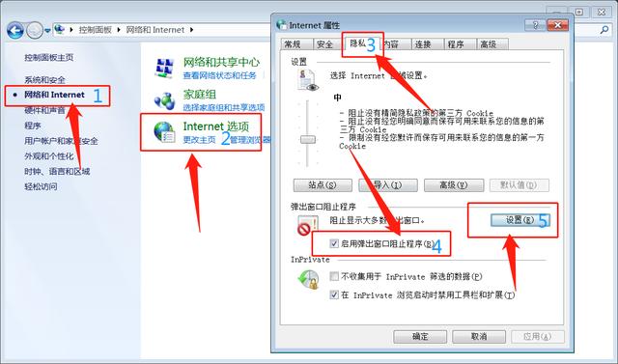Click the 站点(S) button

click(x=323, y=185)
